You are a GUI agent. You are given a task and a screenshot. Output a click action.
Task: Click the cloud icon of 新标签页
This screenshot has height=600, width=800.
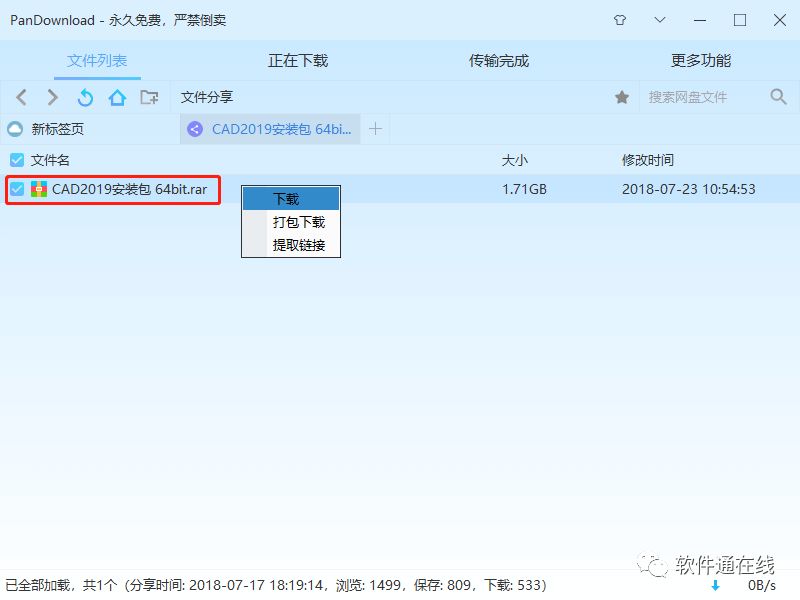(x=15, y=129)
